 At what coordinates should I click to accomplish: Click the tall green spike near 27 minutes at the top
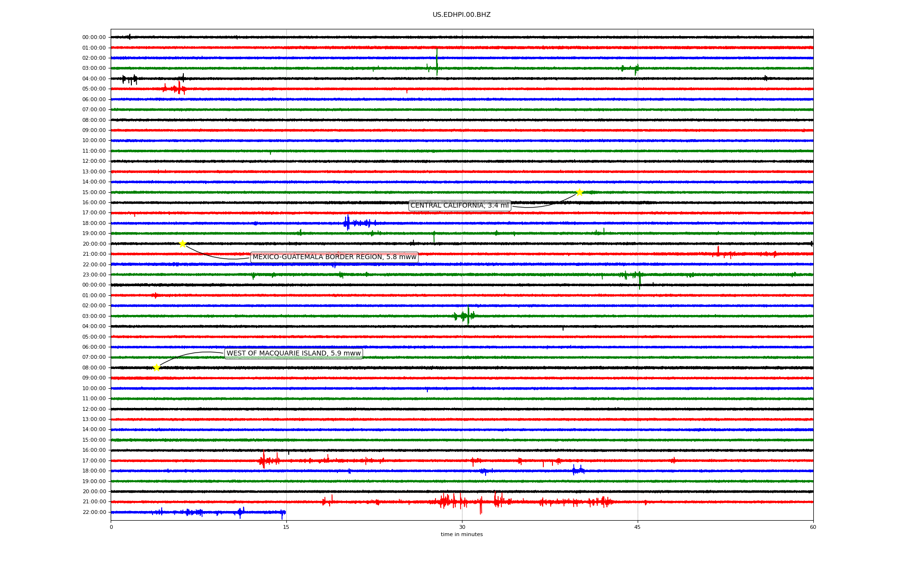tap(437, 62)
